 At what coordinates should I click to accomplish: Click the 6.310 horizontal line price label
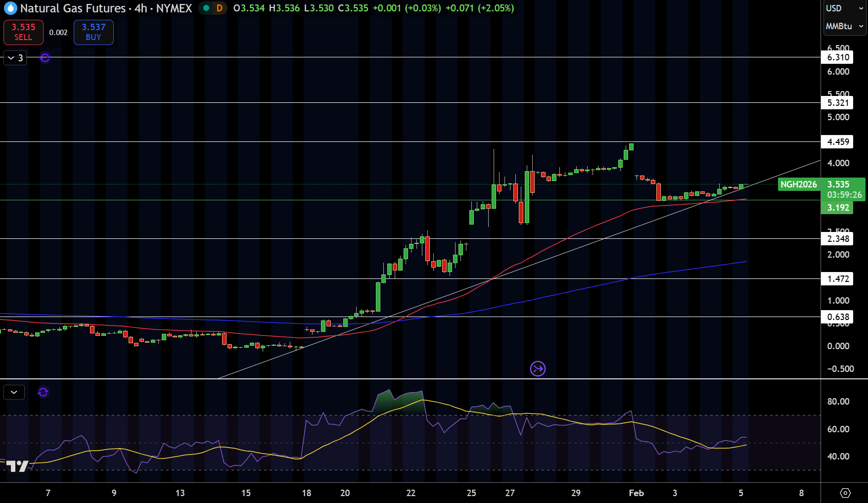837,57
